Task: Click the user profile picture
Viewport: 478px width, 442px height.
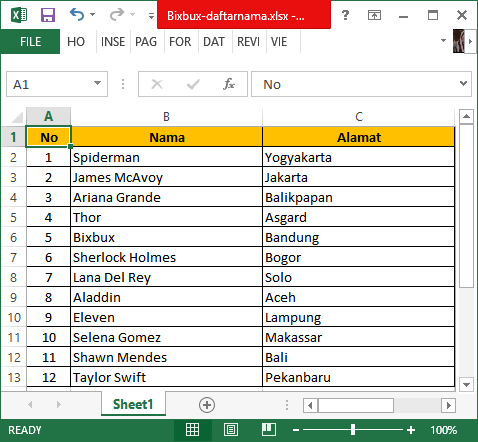Action: [x=459, y=41]
